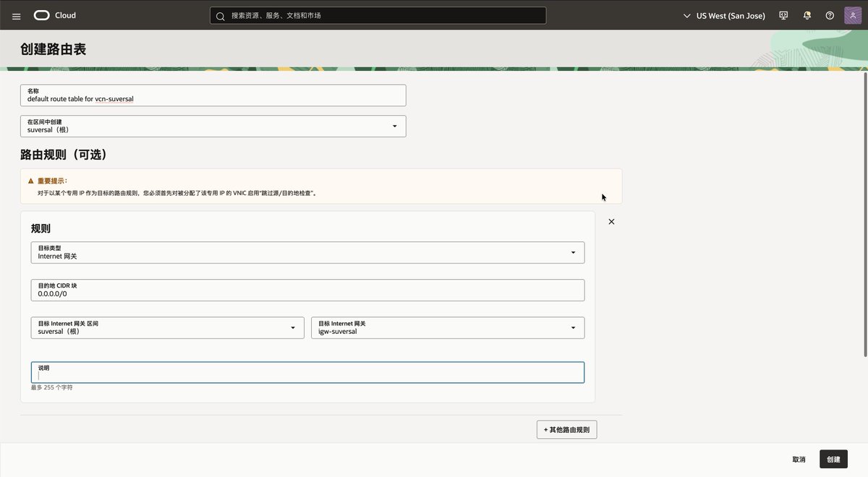The height and width of the screenshot is (477, 868).
Task: Open the 目标 Internet 网关 区间 dropdown
Action: pos(167,327)
